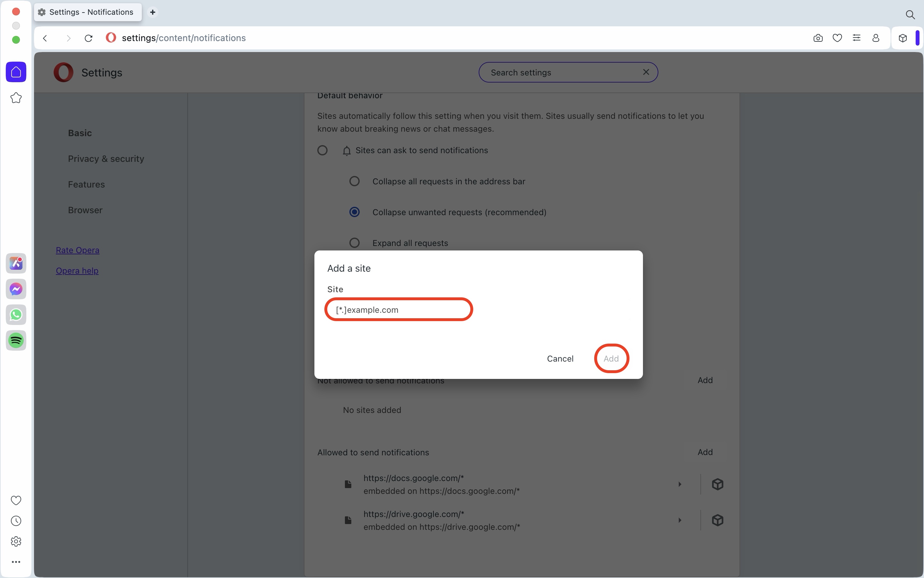Open the App Store-style sidebar app icon
The image size is (924, 578).
[x=16, y=263]
